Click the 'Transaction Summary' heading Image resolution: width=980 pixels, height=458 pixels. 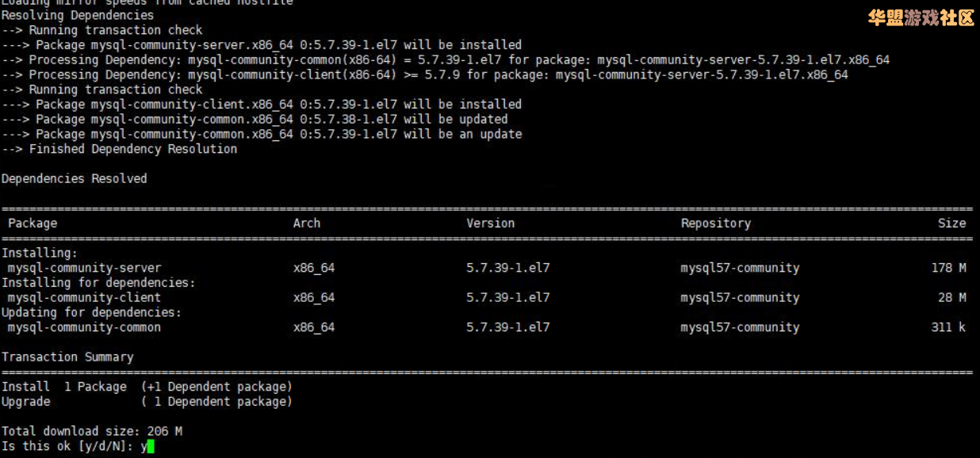coord(67,357)
